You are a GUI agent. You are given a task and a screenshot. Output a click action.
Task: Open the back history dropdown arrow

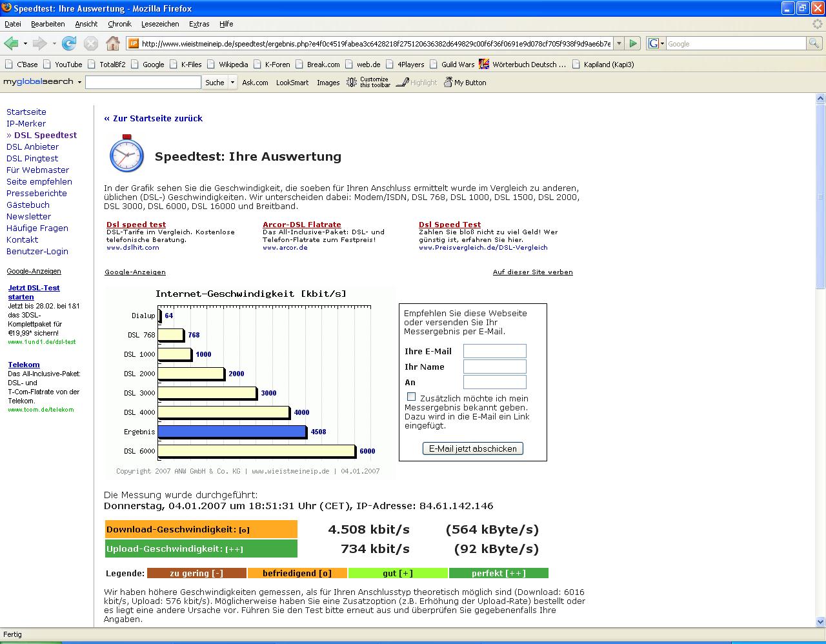click(x=25, y=44)
